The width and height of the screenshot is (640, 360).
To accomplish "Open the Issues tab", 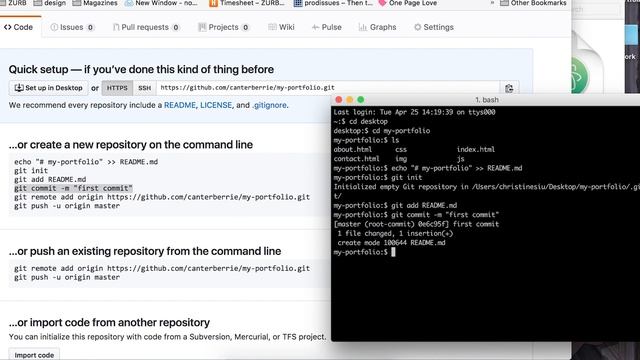I will (72, 27).
